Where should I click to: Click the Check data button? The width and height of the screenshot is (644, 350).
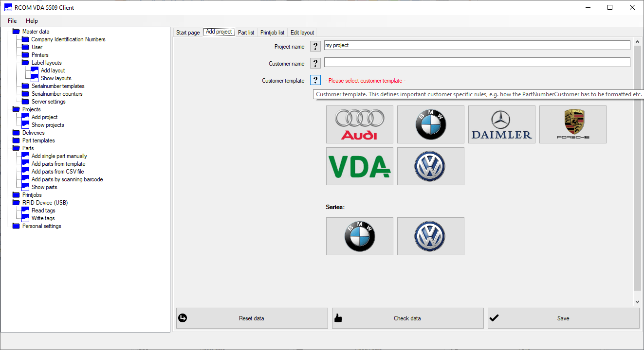408,318
